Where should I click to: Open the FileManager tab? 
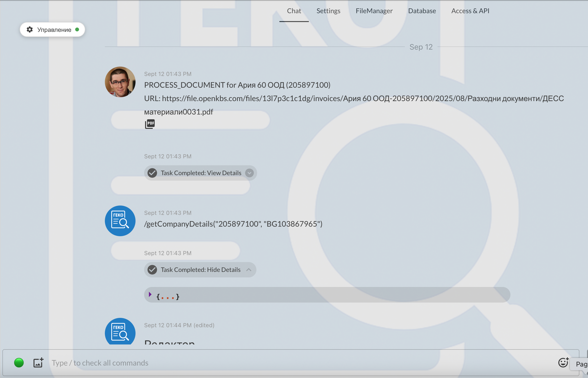[374, 11]
